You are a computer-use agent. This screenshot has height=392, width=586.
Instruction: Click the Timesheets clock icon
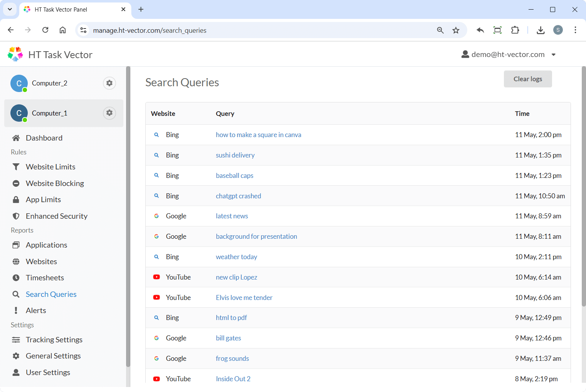pos(16,278)
